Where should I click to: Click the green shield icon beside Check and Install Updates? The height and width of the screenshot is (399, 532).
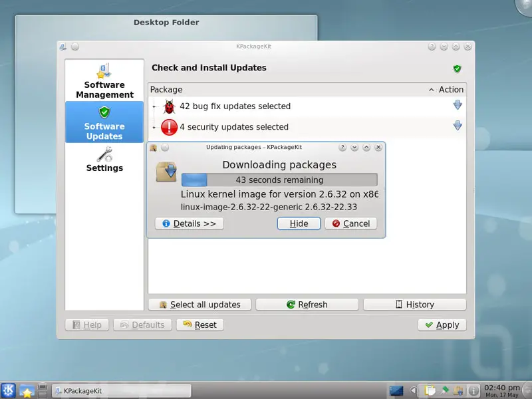457,68
